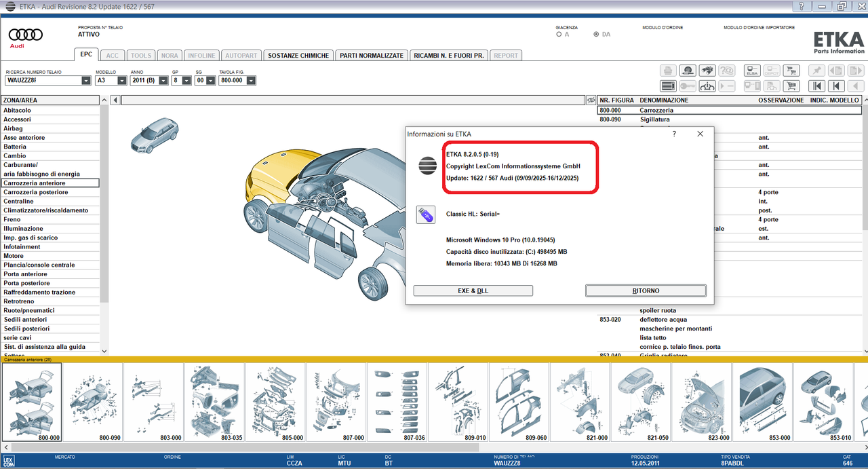The image size is (868, 469).
Task: Click the greyed key icon
Action: pyautogui.click(x=688, y=86)
